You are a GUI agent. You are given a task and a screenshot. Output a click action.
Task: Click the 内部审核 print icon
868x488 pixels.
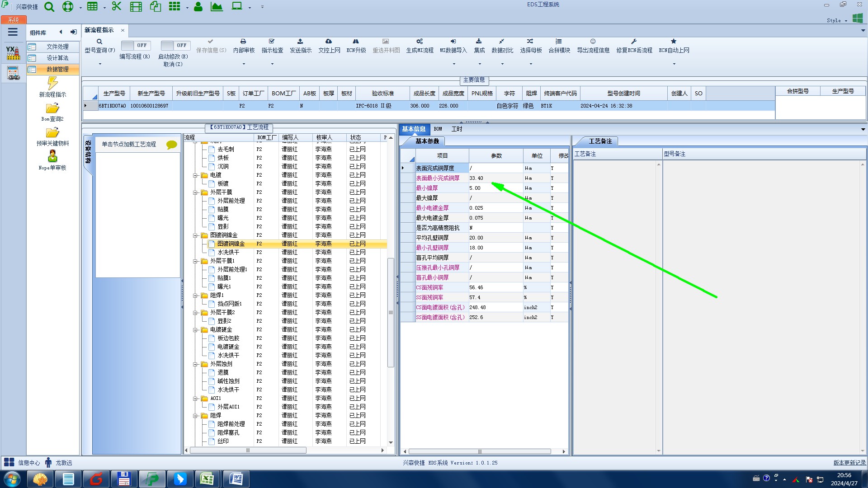coord(243,42)
